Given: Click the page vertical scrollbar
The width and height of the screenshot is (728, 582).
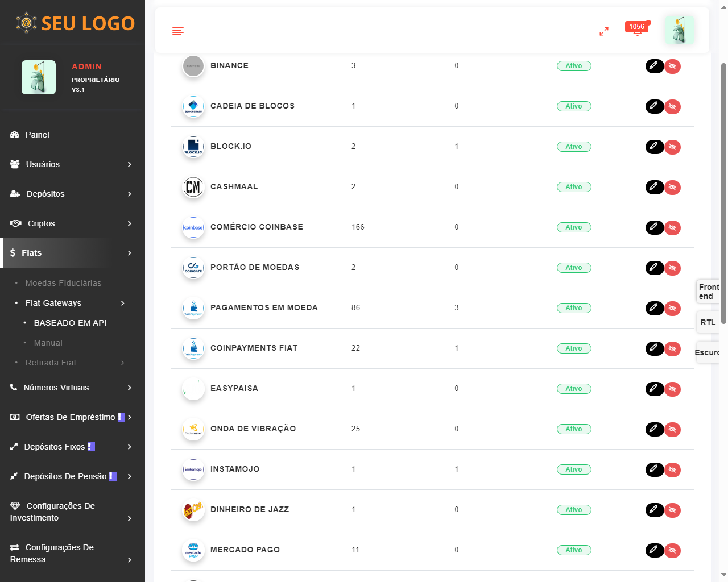Looking at the screenshot, I should click(x=723, y=193).
